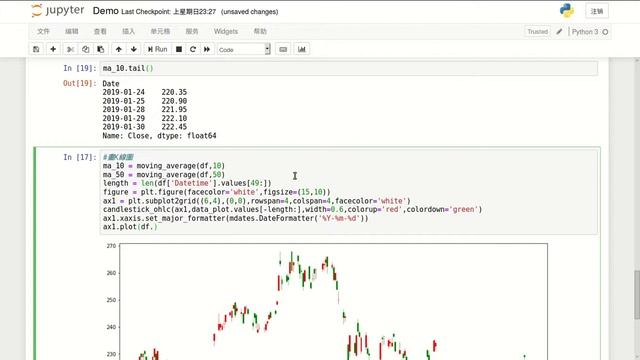Click value 222.45 in output

click(174, 127)
